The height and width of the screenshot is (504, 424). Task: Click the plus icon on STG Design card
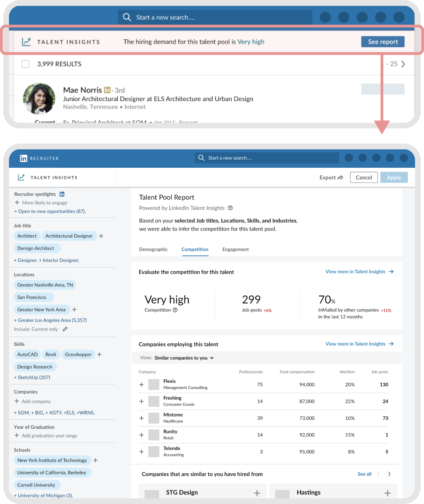coord(257,493)
